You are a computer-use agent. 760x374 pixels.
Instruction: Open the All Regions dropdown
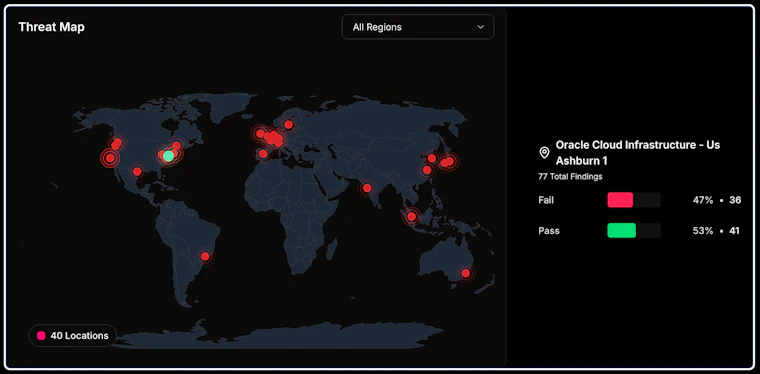pyautogui.click(x=418, y=27)
